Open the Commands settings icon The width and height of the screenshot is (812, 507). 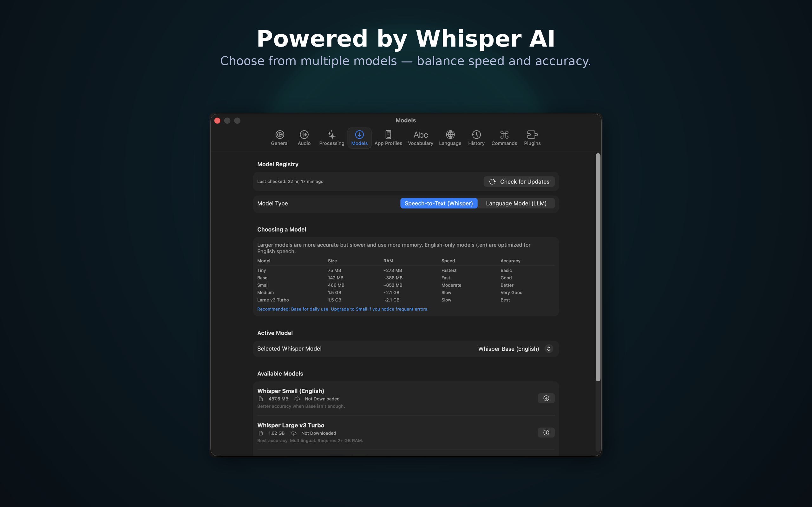(x=504, y=138)
